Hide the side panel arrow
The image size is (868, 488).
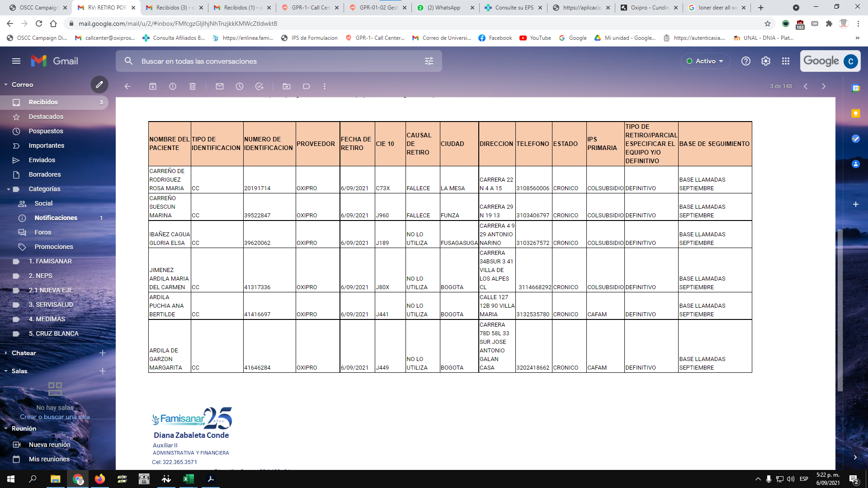tap(855, 457)
